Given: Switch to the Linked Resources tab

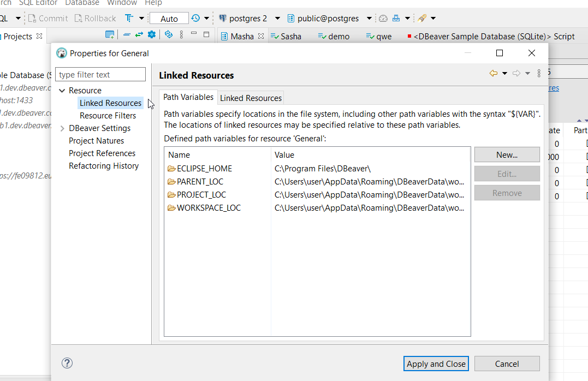Looking at the screenshot, I should pyautogui.click(x=251, y=97).
